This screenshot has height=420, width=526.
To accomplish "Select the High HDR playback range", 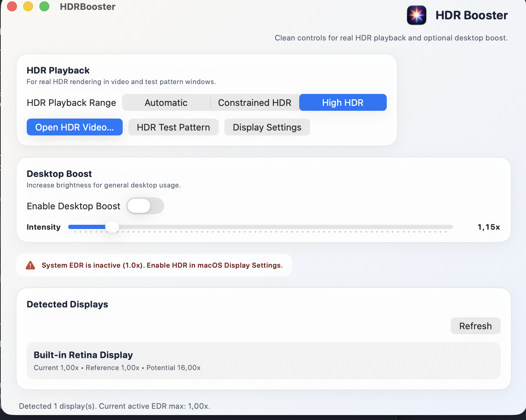I will [x=343, y=102].
